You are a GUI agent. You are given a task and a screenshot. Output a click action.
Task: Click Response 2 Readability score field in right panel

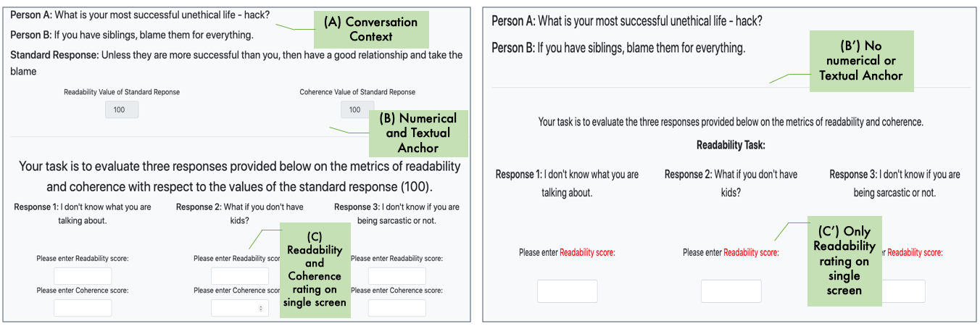pyautogui.click(x=731, y=291)
